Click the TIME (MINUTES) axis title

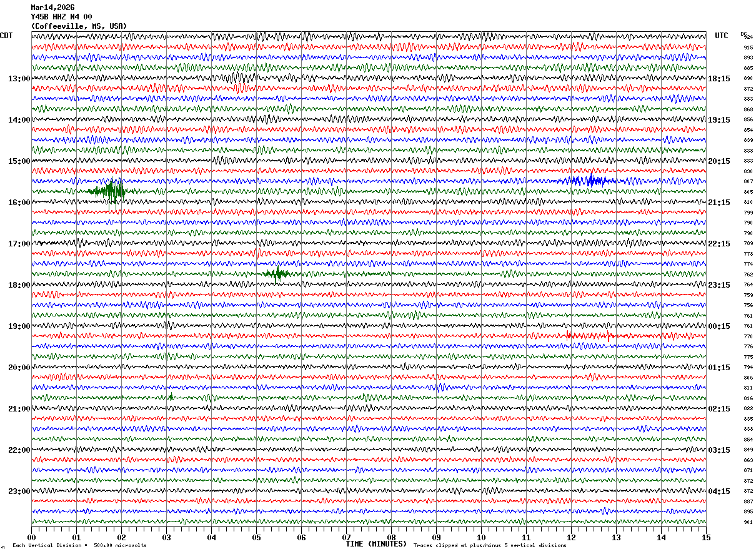pos(376,544)
